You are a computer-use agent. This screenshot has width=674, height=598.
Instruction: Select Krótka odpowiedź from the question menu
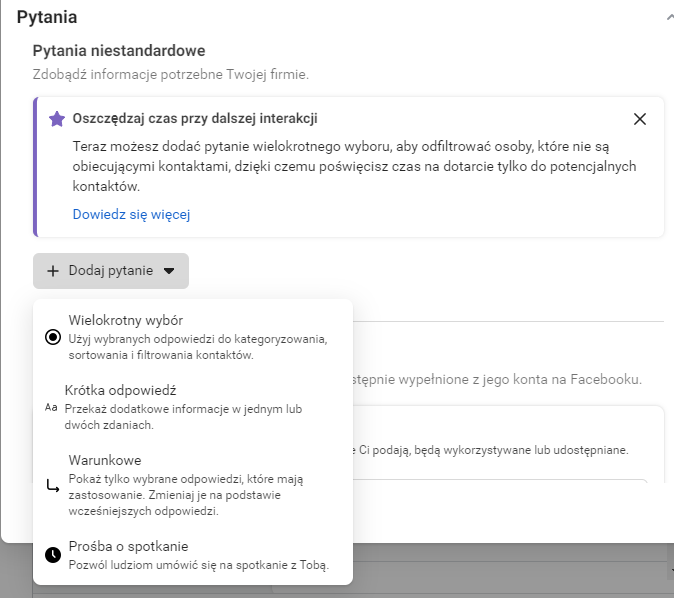126,390
